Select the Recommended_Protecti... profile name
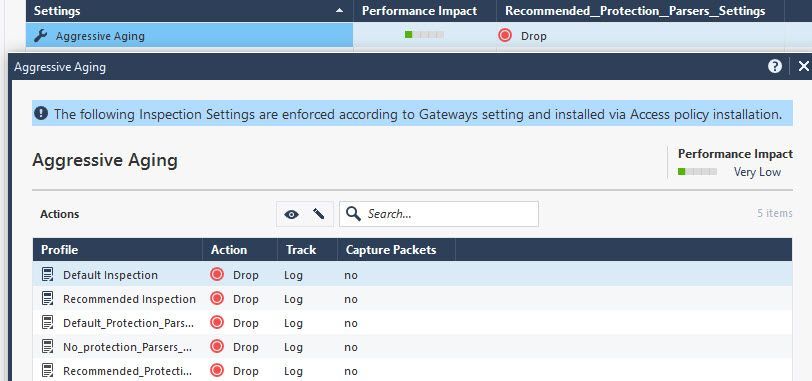Viewport: 812px width, 381px height. click(127, 371)
